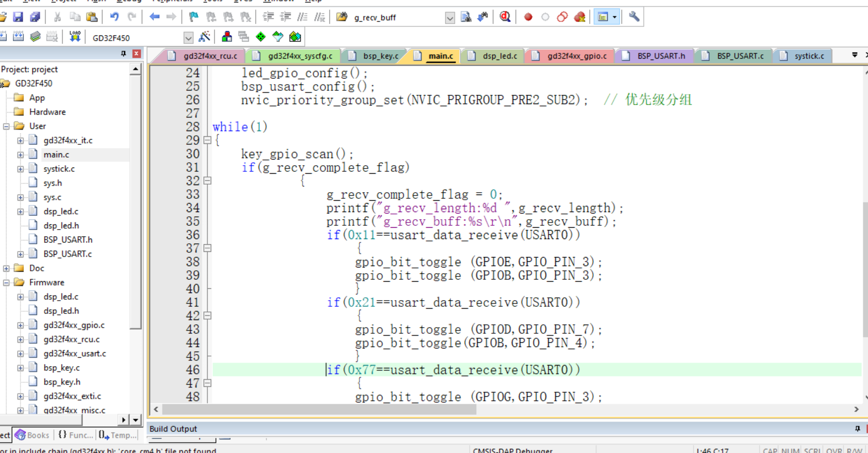868x453 pixels.
Task: Open Options for Target magic wand
Action: coord(205,37)
